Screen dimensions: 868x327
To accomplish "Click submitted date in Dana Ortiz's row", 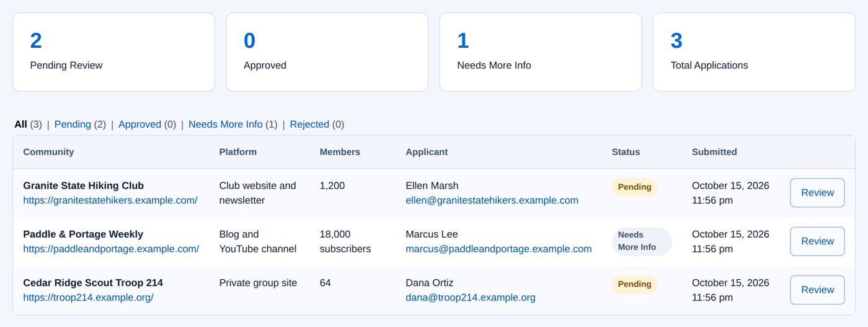I will pos(730,290).
